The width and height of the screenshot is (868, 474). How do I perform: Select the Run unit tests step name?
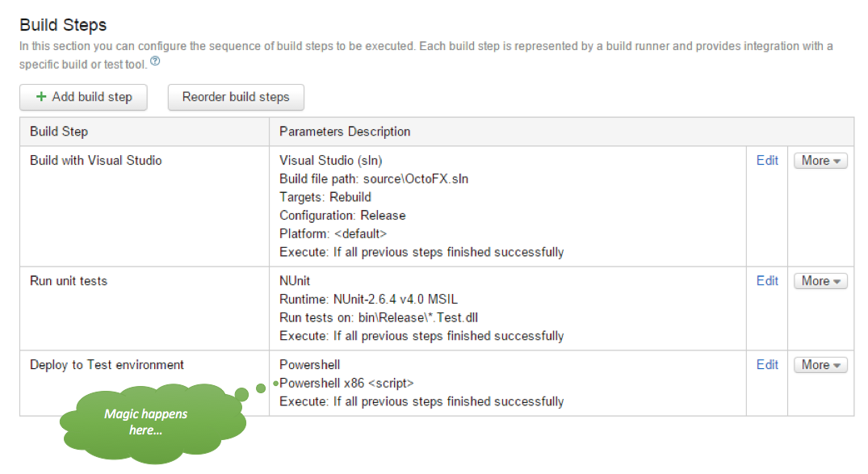(x=69, y=281)
